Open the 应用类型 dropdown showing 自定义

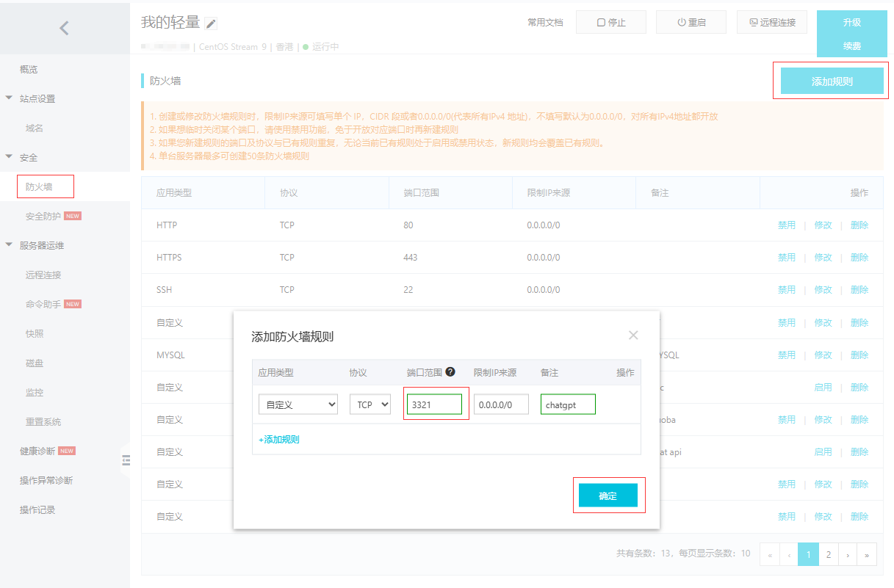(298, 404)
